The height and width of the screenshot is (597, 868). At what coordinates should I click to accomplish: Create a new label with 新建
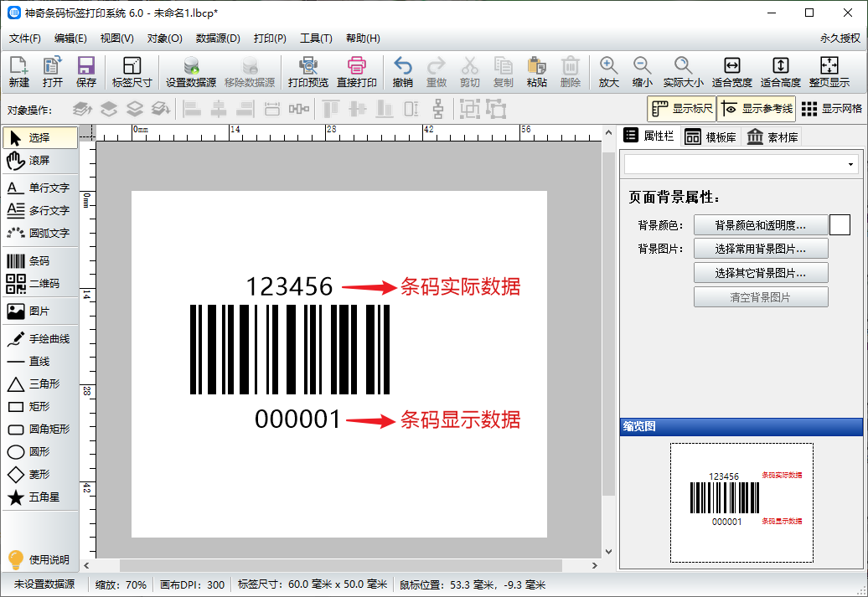point(18,72)
